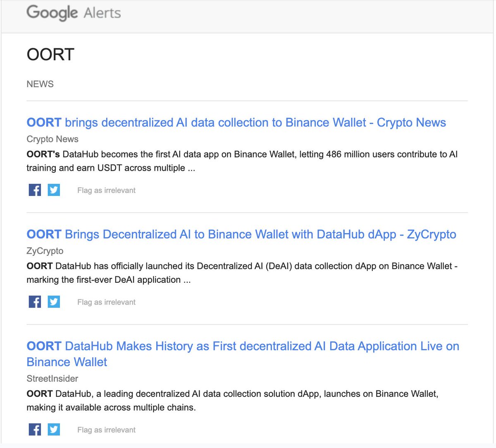496x448 pixels.
Task: Share the ZyCrypto article on Facebook
Action: tap(35, 302)
